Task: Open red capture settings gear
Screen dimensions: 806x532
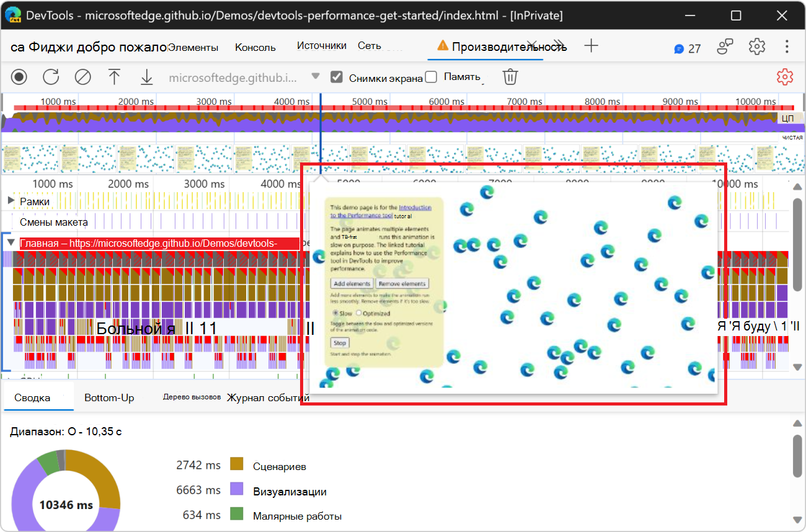Action: pos(785,77)
